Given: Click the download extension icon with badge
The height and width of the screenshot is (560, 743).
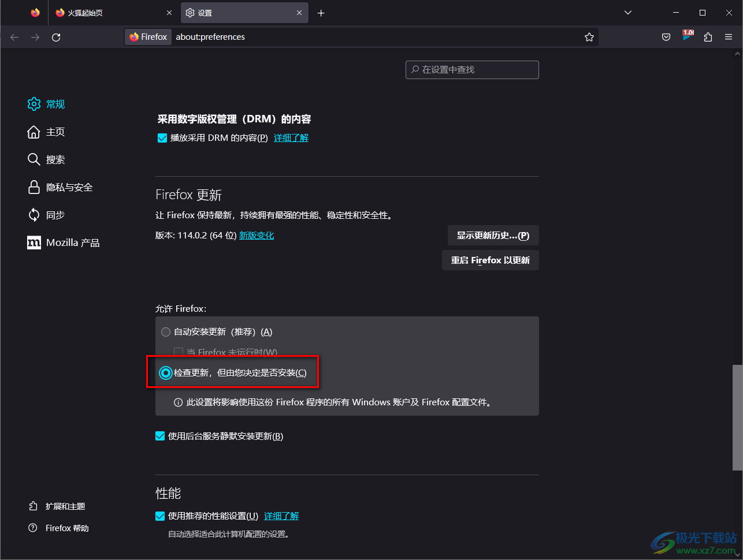Looking at the screenshot, I should pos(687,36).
